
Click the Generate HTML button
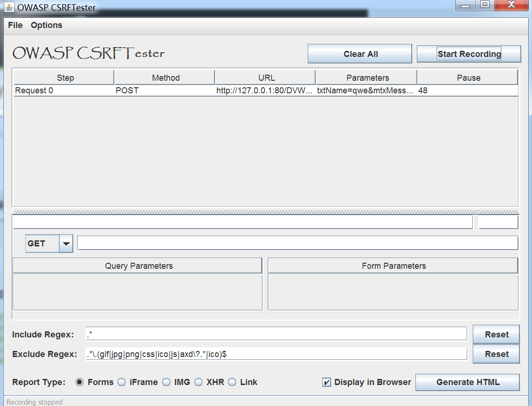point(468,382)
